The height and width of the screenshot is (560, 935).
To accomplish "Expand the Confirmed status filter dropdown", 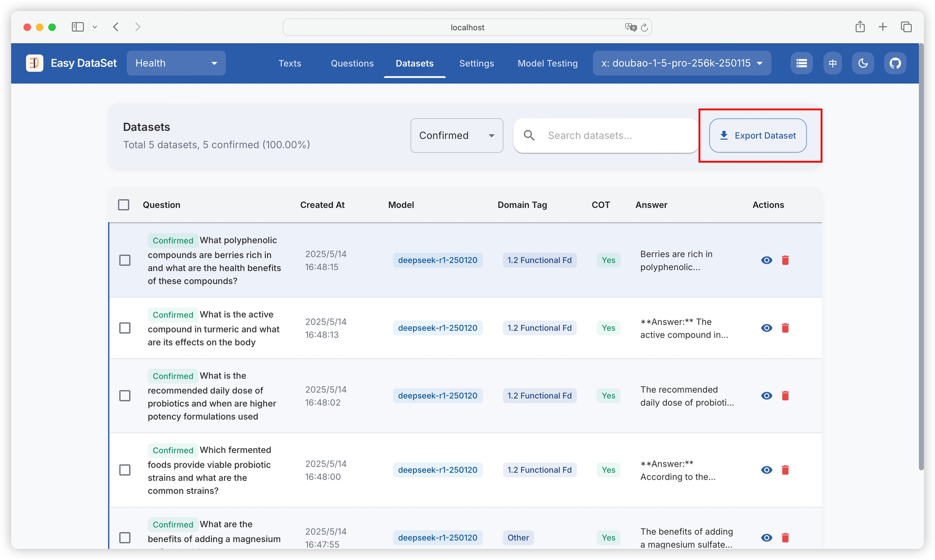I will 457,135.
